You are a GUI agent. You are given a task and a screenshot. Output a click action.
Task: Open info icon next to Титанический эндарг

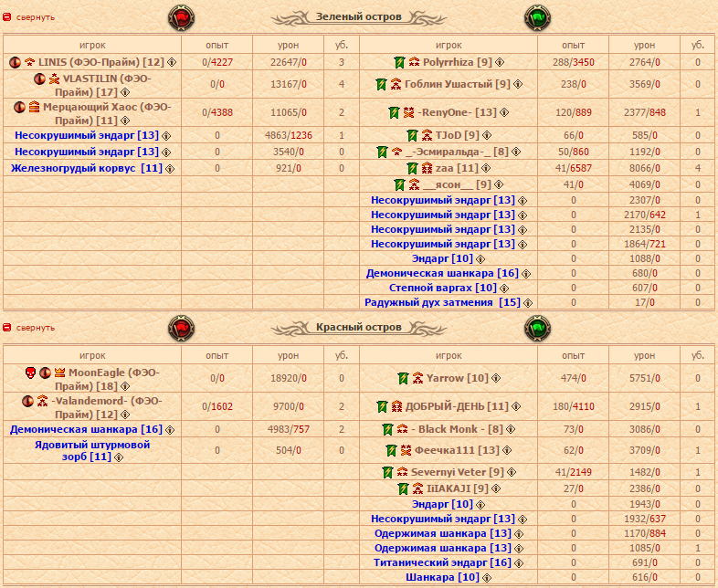[x=519, y=562]
